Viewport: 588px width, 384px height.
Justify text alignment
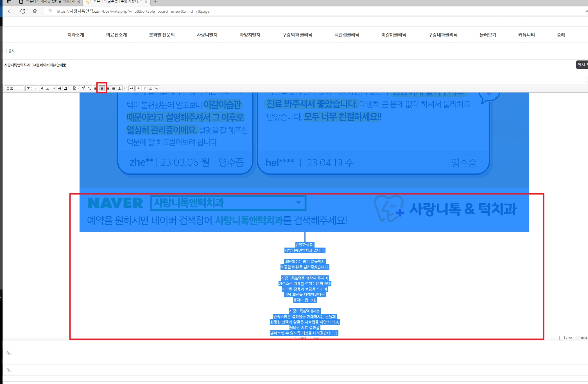[x=114, y=88]
